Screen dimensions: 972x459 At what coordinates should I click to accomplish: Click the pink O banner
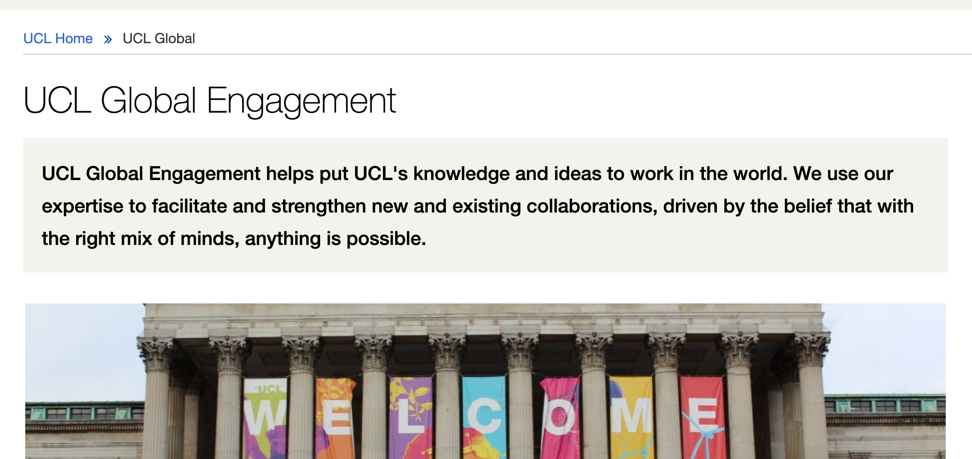point(559,418)
